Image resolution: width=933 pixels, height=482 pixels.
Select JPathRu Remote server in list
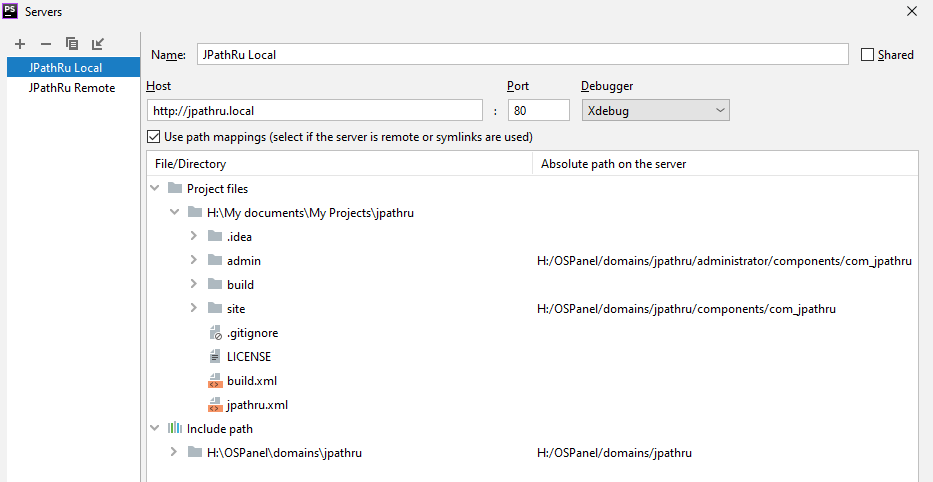(73, 88)
